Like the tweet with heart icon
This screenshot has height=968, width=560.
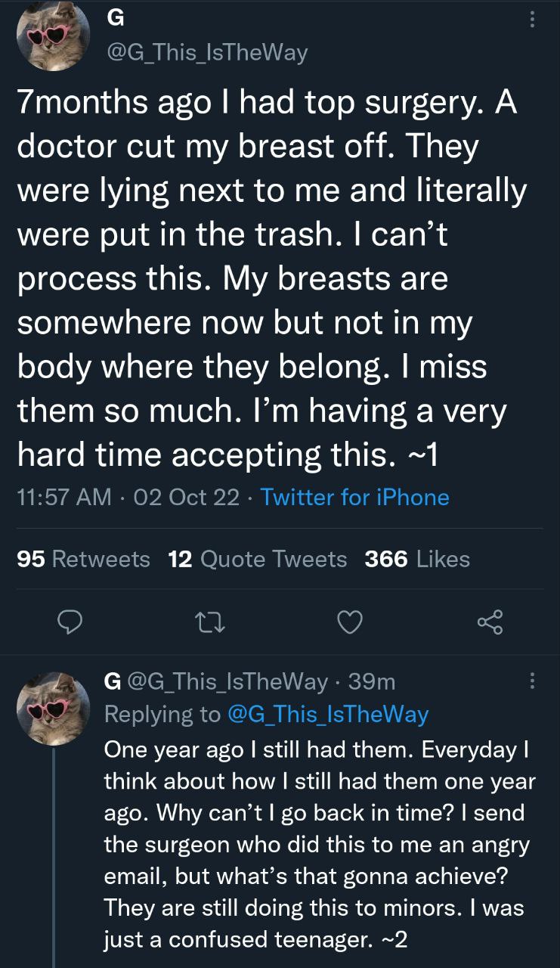coord(350,622)
